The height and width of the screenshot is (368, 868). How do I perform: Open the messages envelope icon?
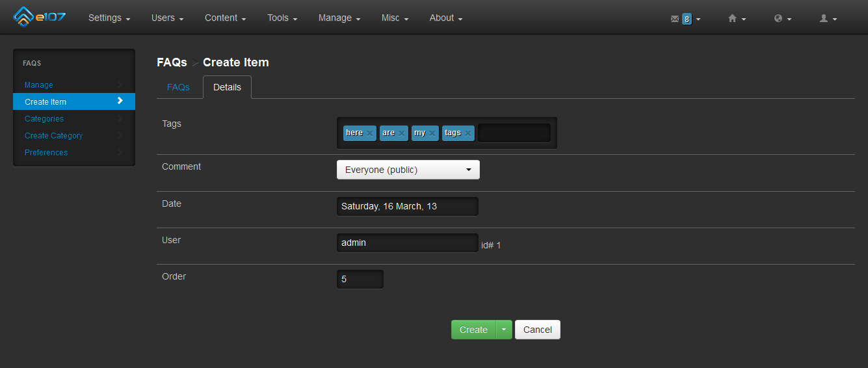tap(674, 19)
